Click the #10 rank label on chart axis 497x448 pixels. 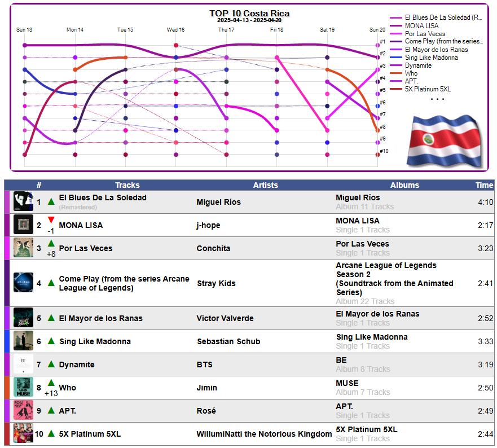coord(384,151)
